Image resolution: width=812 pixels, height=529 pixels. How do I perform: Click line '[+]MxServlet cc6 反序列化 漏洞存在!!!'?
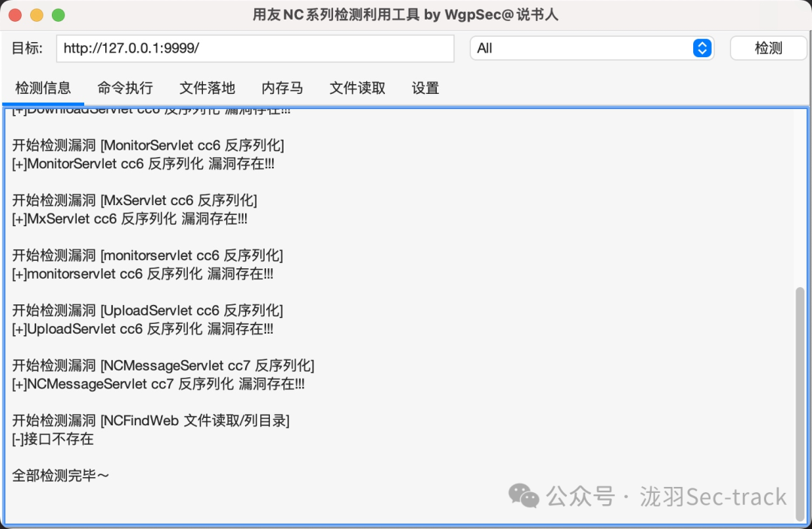click(129, 219)
